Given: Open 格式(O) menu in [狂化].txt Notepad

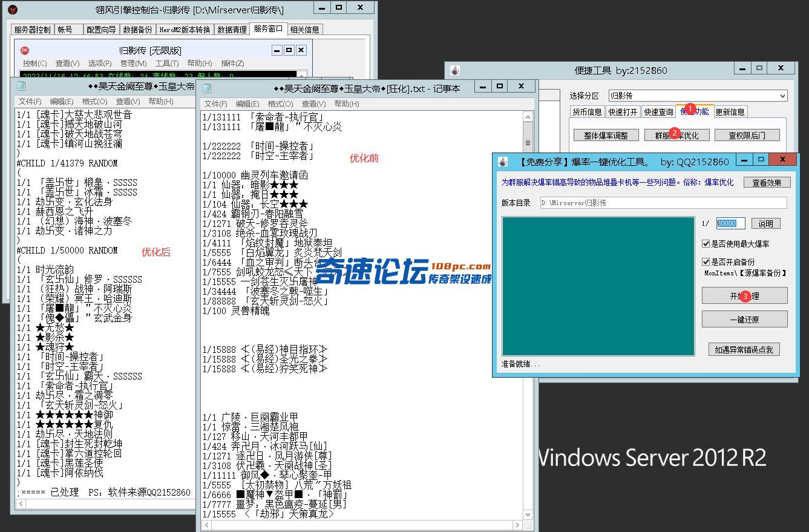Looking at the screenshot, I should 281,104.
